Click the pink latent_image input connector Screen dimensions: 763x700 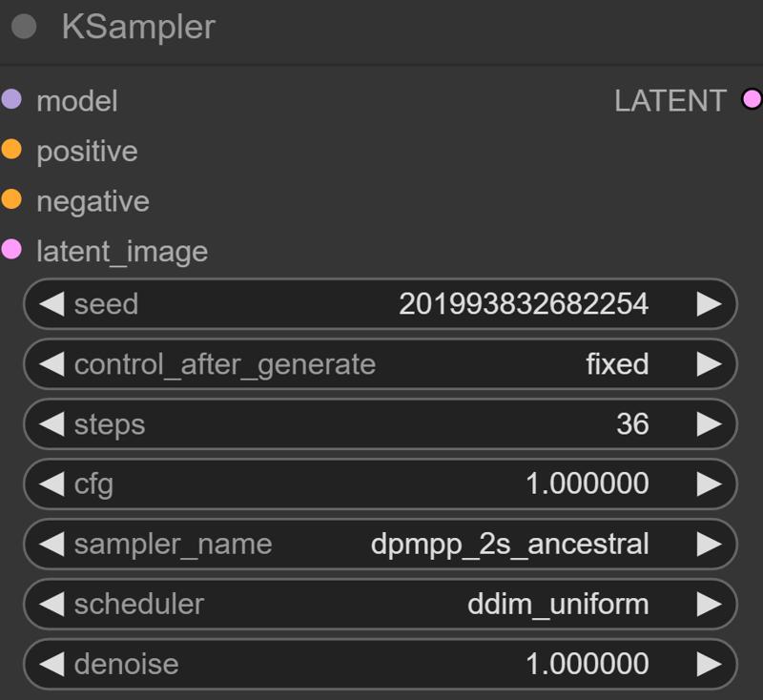coord(11,250)
